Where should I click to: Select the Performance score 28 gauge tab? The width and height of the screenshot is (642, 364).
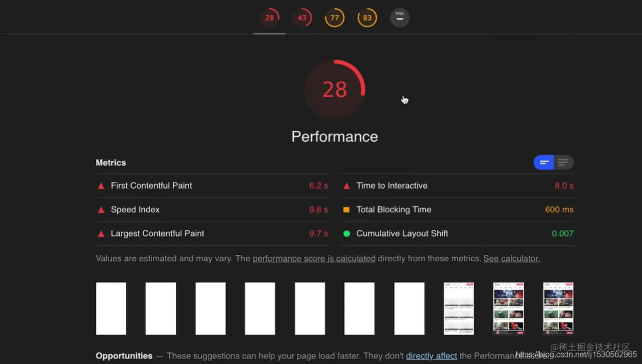coord(270,17)
